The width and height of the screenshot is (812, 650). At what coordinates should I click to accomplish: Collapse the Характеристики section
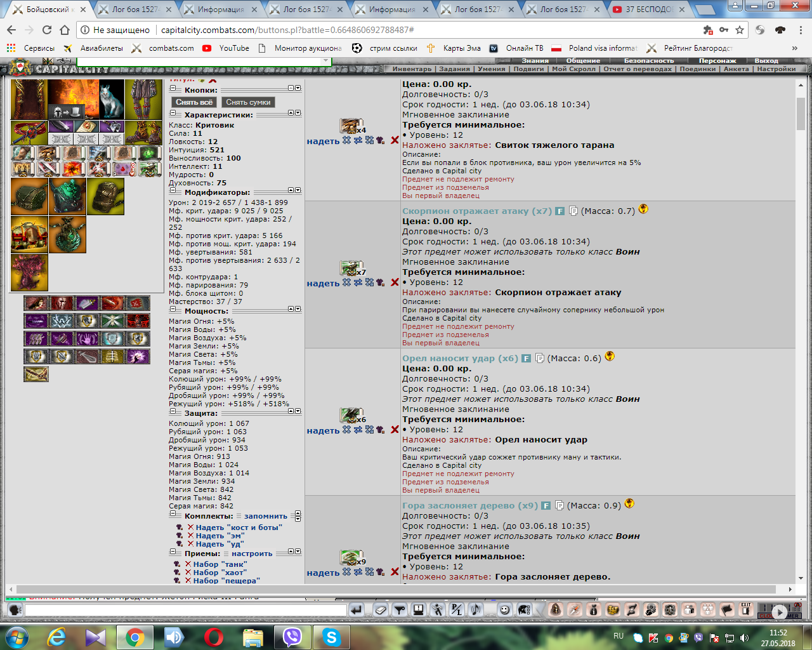(x=173, y=114)
